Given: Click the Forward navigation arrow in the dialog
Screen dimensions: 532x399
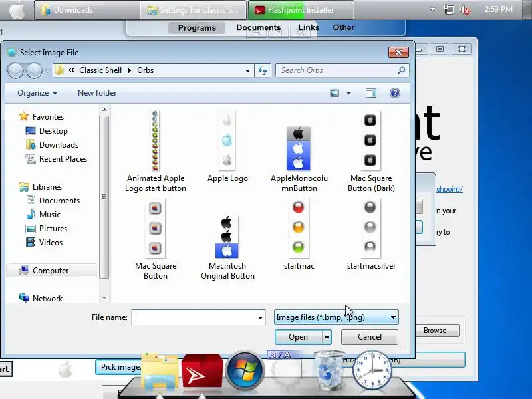Looking at the screenshot, I should [34, 71].
